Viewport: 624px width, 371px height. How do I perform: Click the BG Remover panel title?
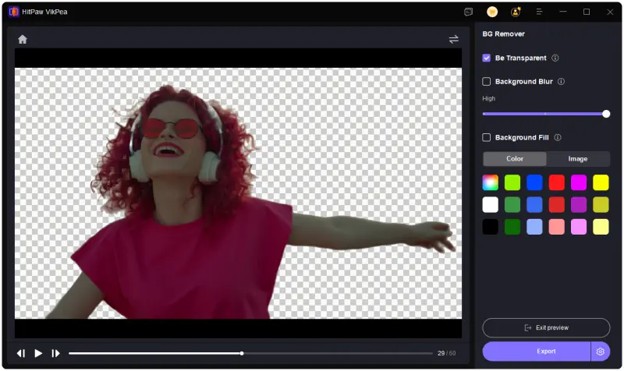[503, 34]
